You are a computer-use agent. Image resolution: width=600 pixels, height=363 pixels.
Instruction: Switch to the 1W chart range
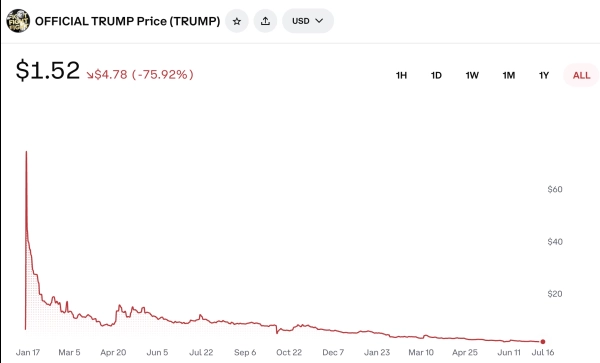[472, 75]
